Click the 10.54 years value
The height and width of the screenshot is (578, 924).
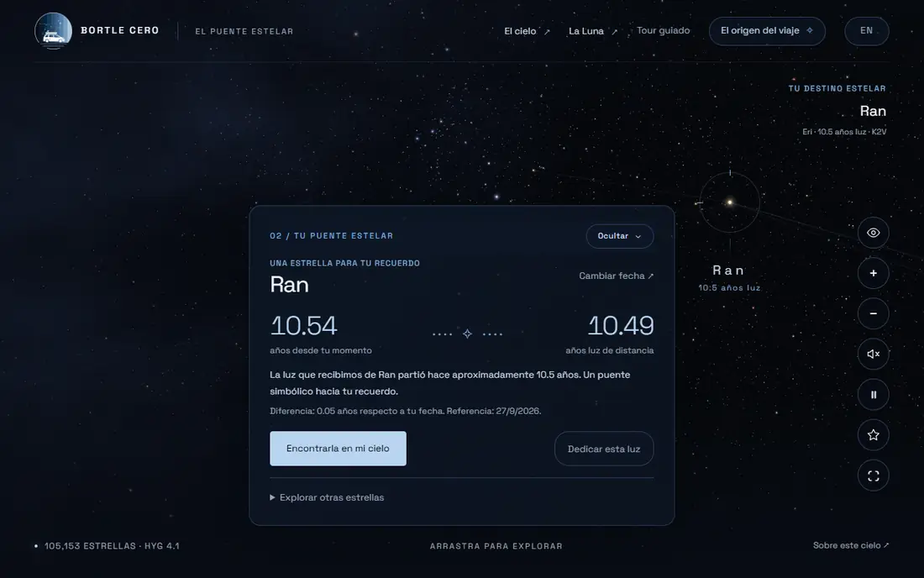click(x=303, y=326)
